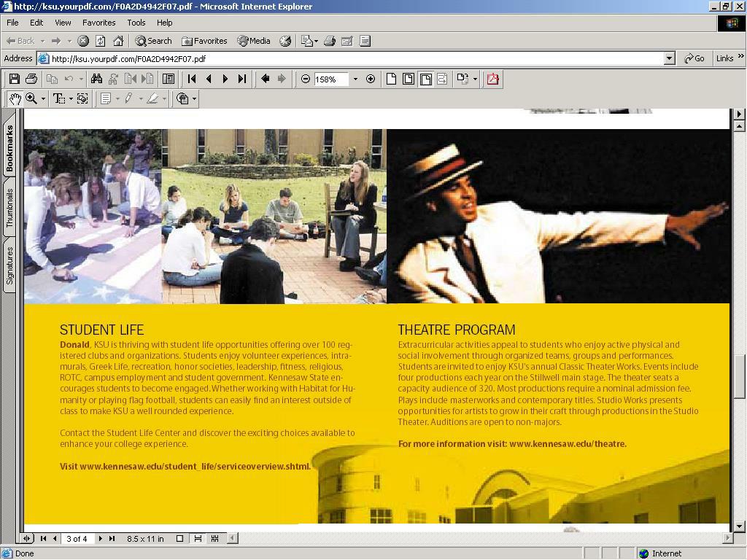
Task: Click the Go button
Action: click(694, 58)
